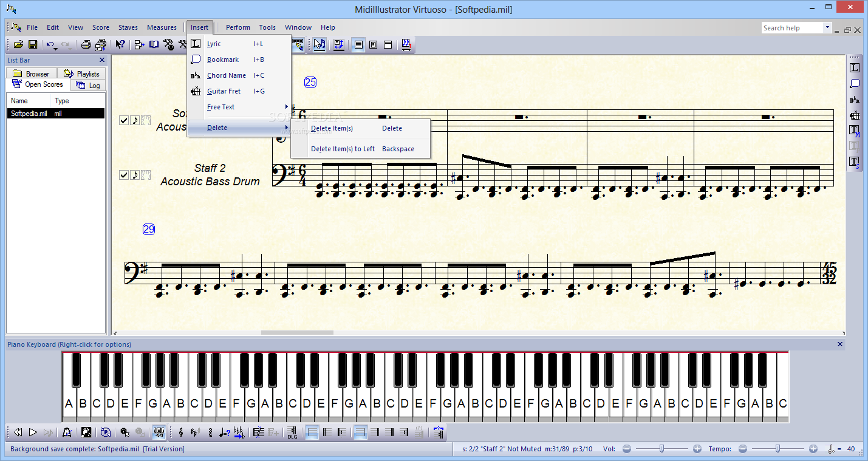The width and height of the screenshot is (868, 461).
Task: Click the sharps key signature icon
Action: [195, 432]
